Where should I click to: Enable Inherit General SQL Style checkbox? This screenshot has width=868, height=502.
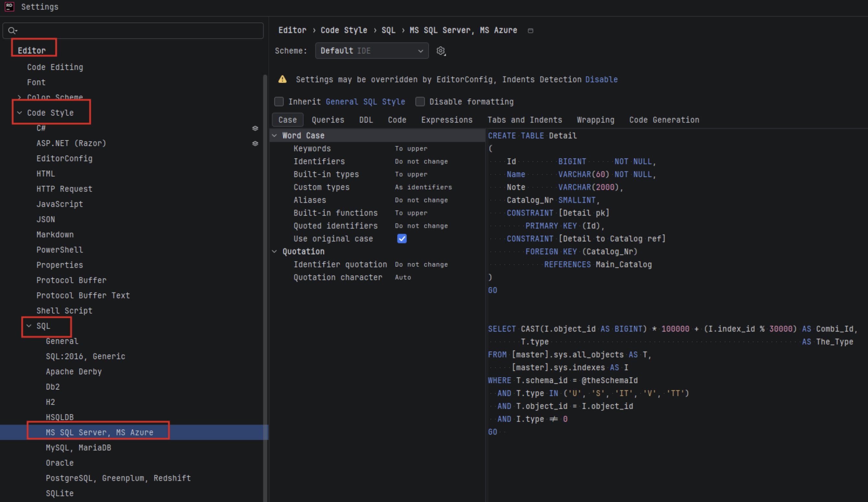tap(279, 102)
